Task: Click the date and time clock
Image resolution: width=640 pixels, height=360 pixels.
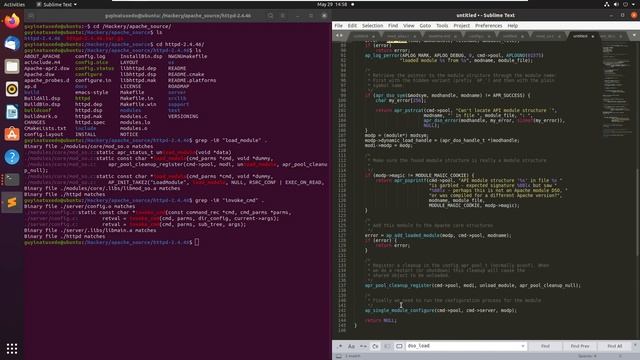Action: click(332, 4)
